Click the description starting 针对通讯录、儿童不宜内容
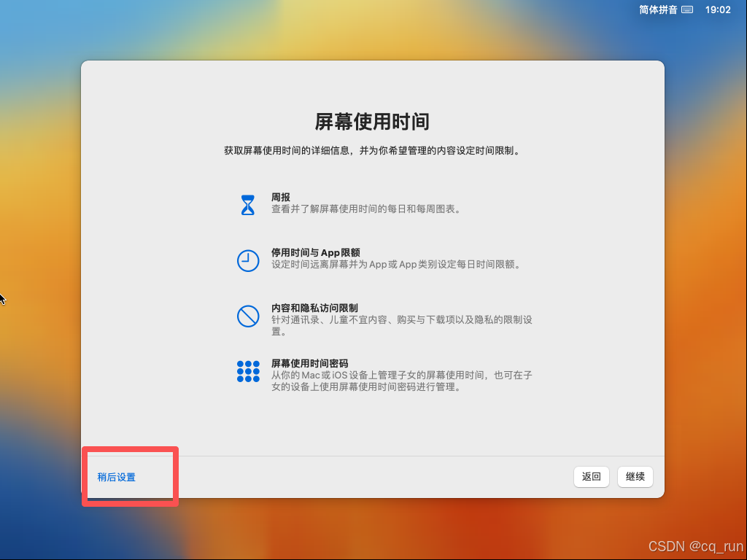Image resolution: width=747 pixels, height=560 pixels. point(402,325)
